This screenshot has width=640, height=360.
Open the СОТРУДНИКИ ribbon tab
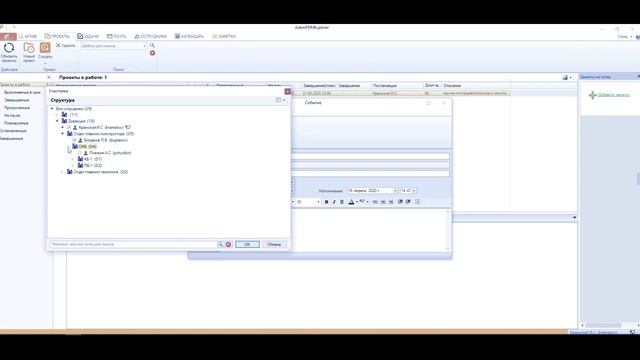click(x=151, y=36)
